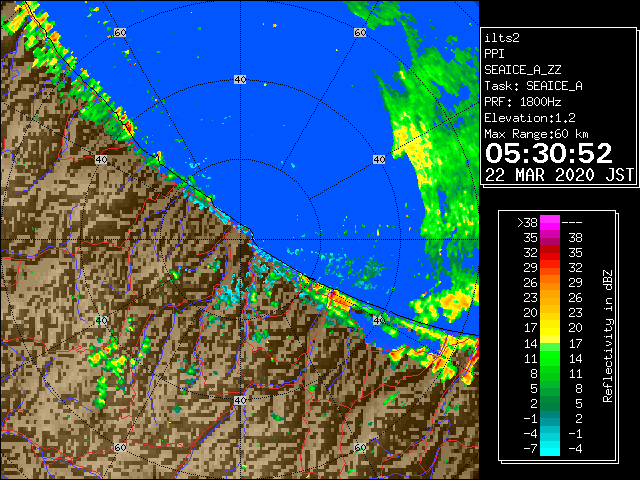640x480 pixels.
Task: Click the "PRF: 1800Hz" entry
Action: click(523, 102)
